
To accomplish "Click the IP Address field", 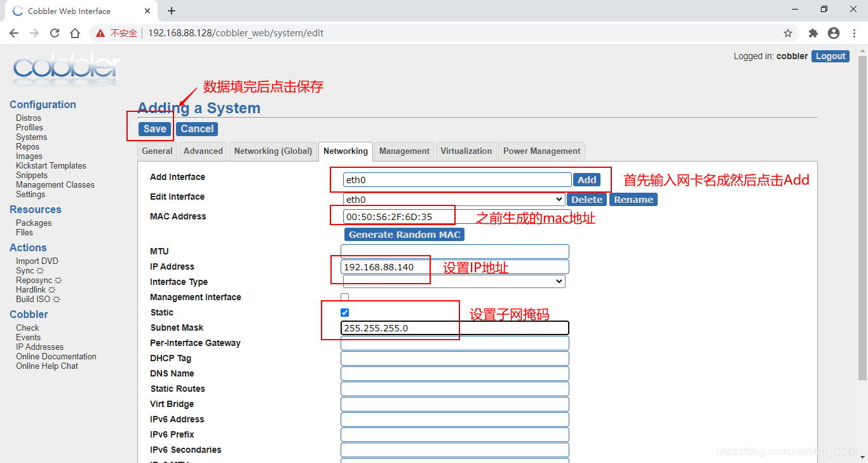I will click(x=455, y=266).
